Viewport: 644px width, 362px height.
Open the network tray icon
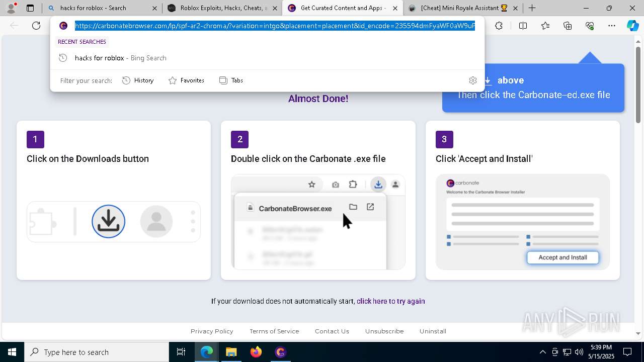[x=567, y=352]
